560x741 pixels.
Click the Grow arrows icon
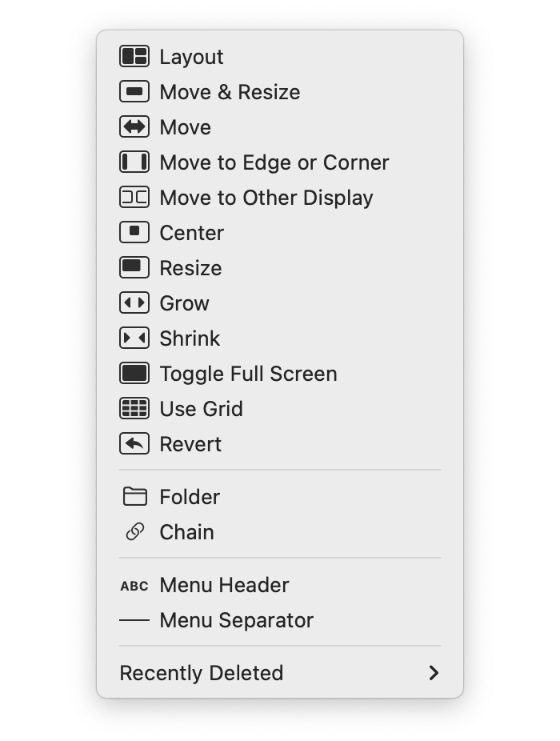(x=134, y=303)
